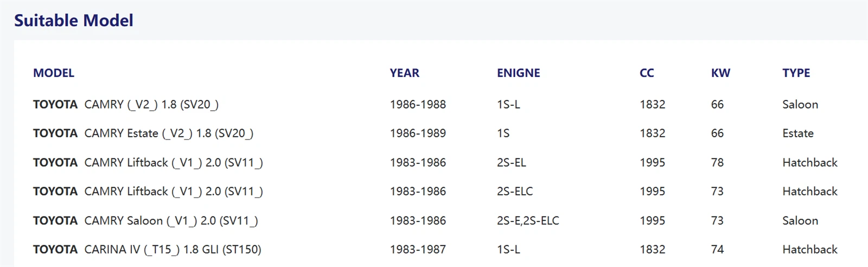Screen dimensions: 868x267
Task: Select the TYPE column header
Action: (796, 73)
